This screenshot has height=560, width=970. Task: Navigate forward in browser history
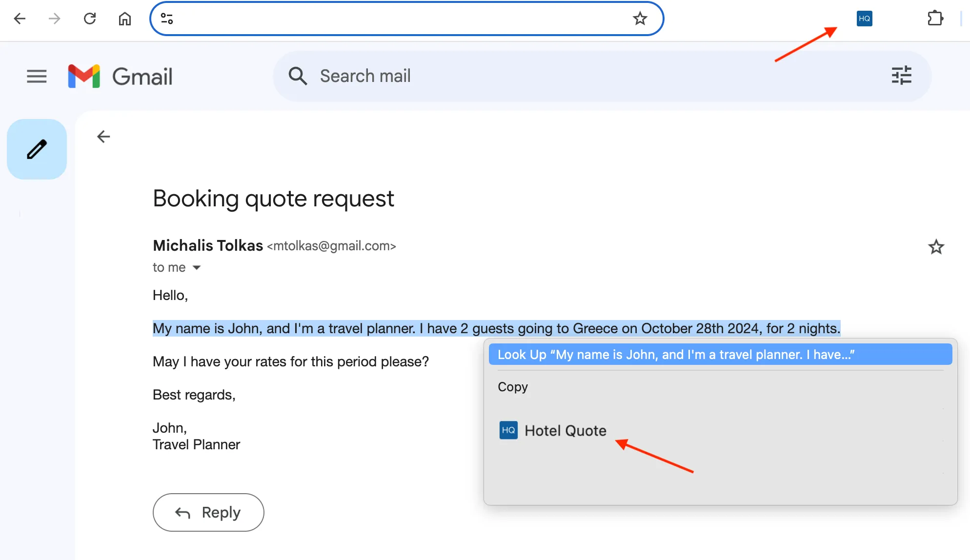pyautogui.click(x=55, y=18)
